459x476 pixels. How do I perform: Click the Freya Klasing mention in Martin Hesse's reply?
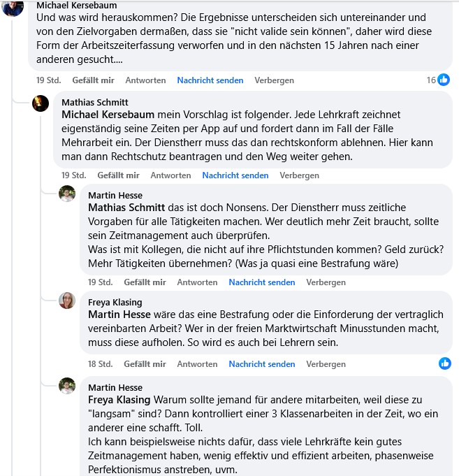pos(119,400)
